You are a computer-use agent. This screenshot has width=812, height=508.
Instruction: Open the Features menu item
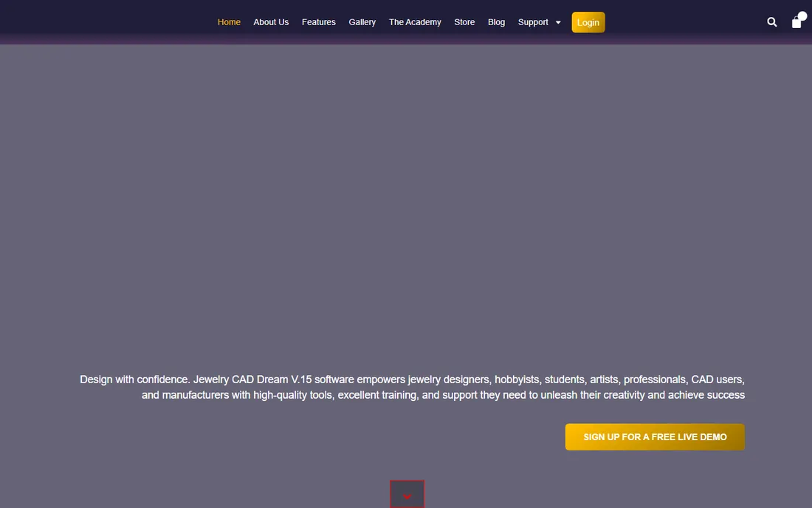[318, 22]
